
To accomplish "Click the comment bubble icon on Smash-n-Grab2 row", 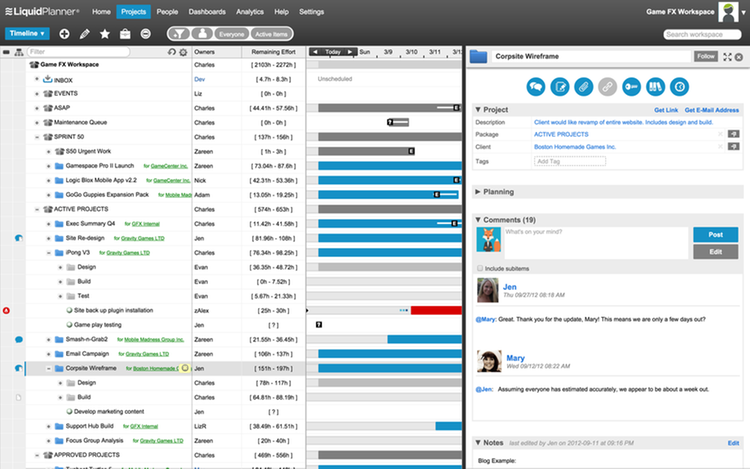I will click(19, 340).
